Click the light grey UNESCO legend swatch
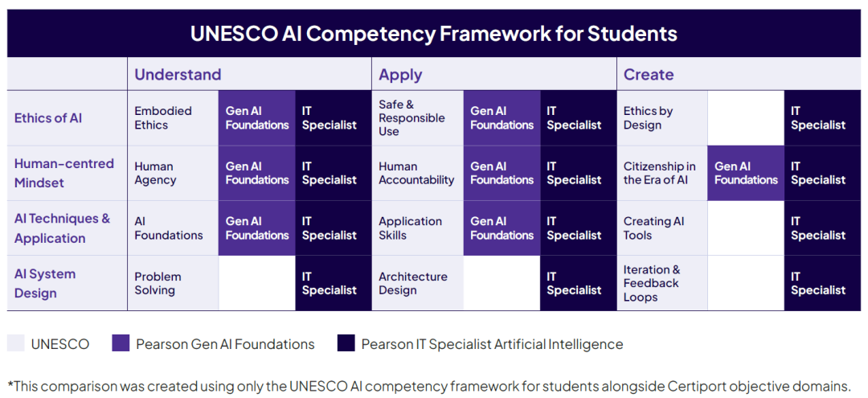Image resolution: width=868 pixels, height=398 pixels. coord(16,343)
